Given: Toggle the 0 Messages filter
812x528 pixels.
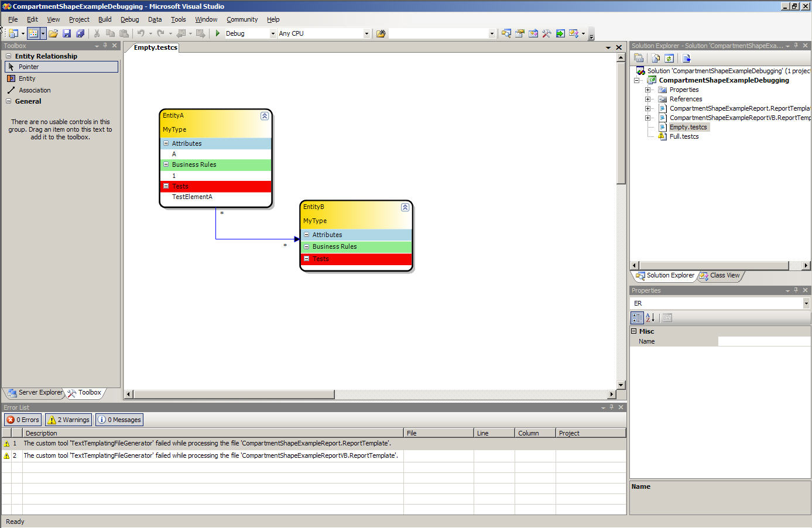Looking at the screenshot, I should (119, 420).
